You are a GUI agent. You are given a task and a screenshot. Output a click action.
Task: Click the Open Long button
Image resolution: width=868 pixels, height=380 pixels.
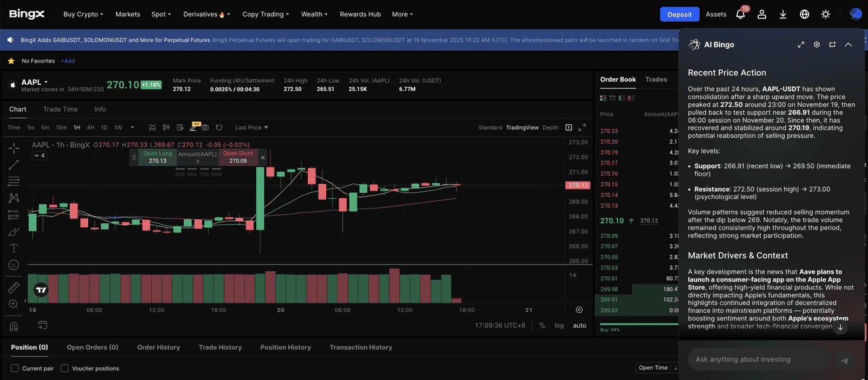[157, 157]
